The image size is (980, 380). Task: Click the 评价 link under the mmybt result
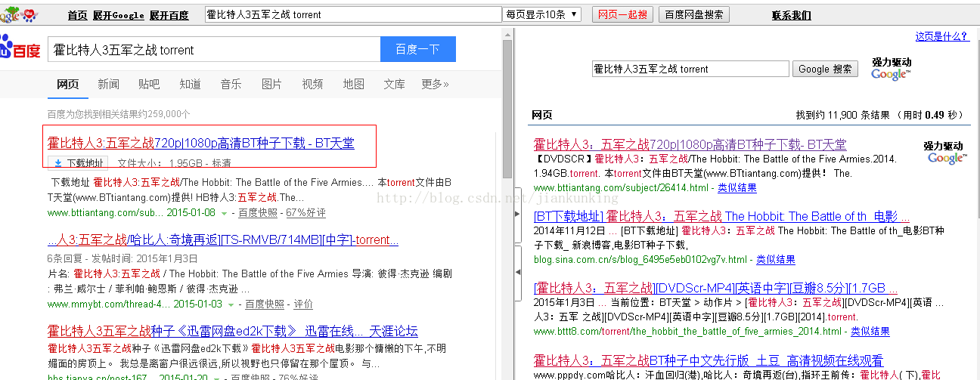[303, 304]
